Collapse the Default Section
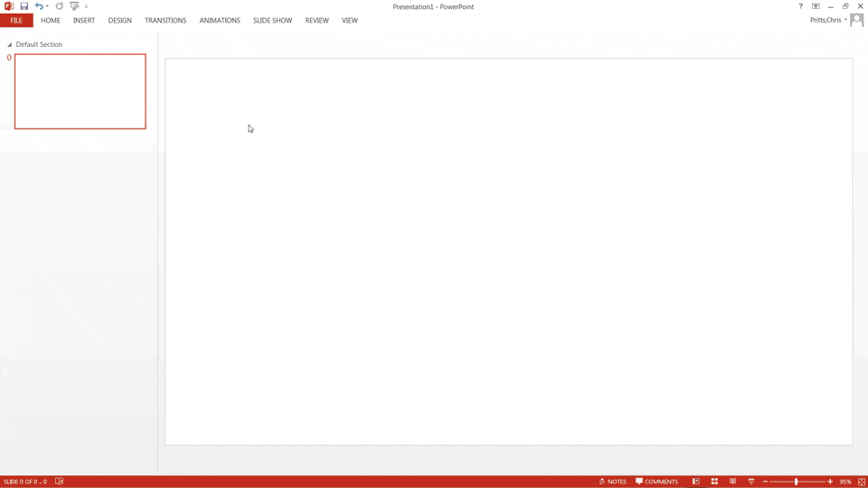Viewport: 868px width, 488px height. (9, 44)
